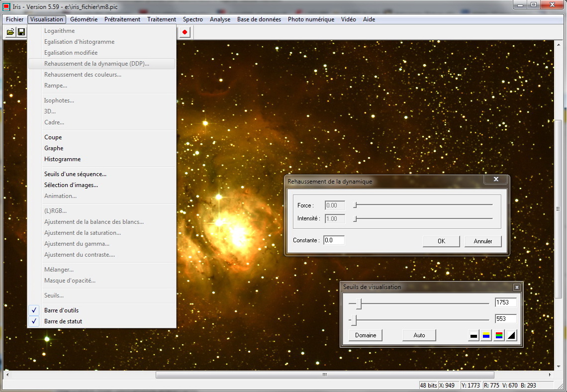The image size is (567, 392).
Task: Click Ajustement du gamma... entry
Action: (x=102, y=244)
